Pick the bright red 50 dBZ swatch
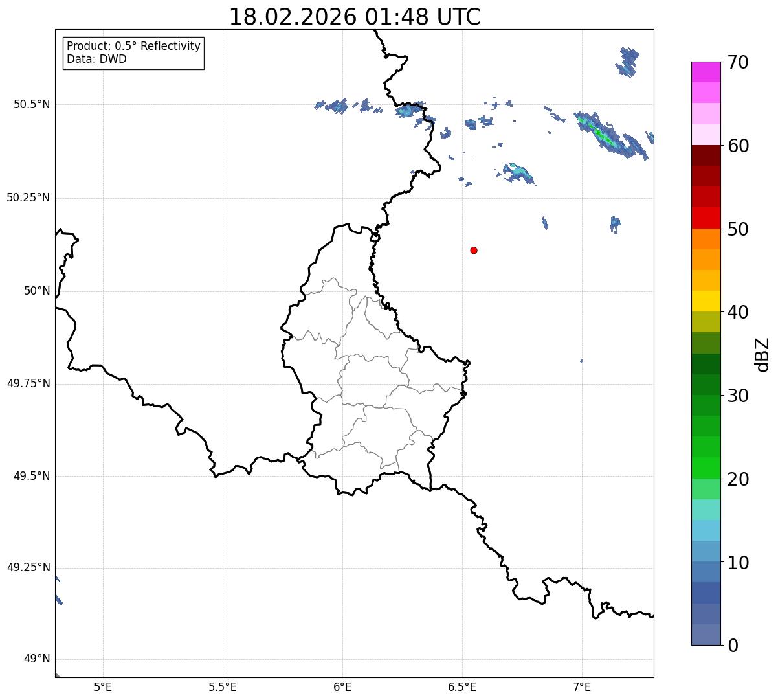778x700 pixels. pyautogui.click(x=710, y=218)
